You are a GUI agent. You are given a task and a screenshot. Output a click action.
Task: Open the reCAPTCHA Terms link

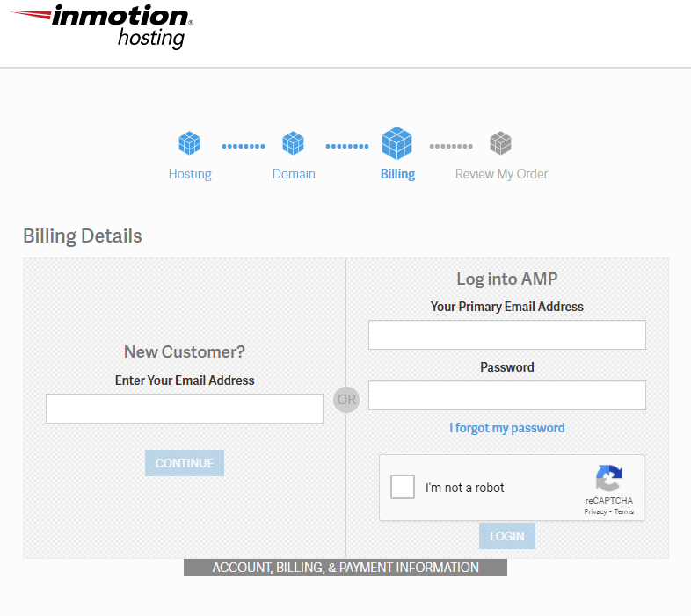pyautogui.click(x=624, y=511)
